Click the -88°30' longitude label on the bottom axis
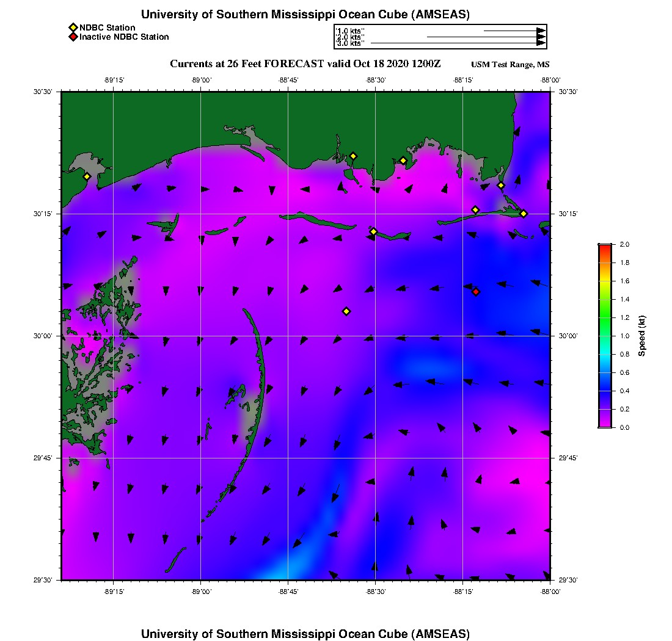Viewport: 672px width, 641px height. (376, 592)
